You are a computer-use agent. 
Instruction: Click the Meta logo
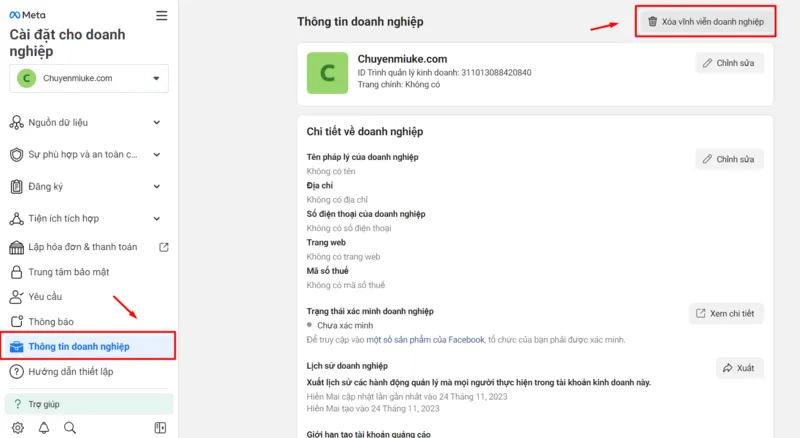click(27, 15)
